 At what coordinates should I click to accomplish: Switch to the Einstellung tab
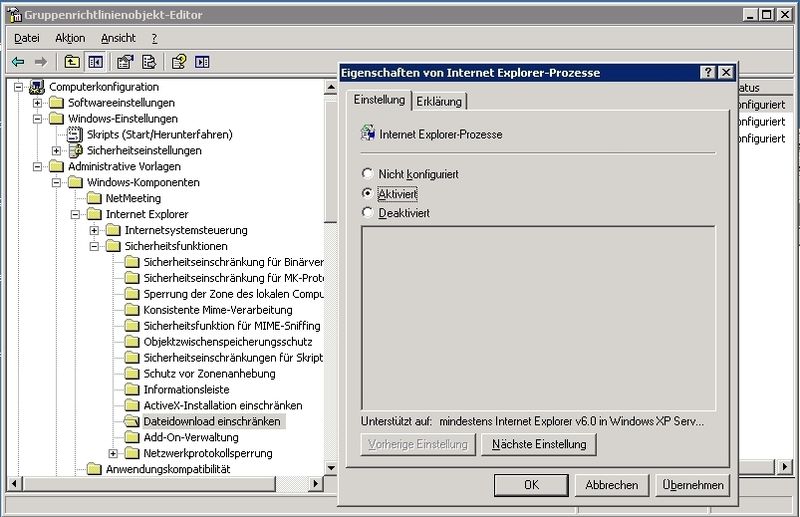[379, 100]
